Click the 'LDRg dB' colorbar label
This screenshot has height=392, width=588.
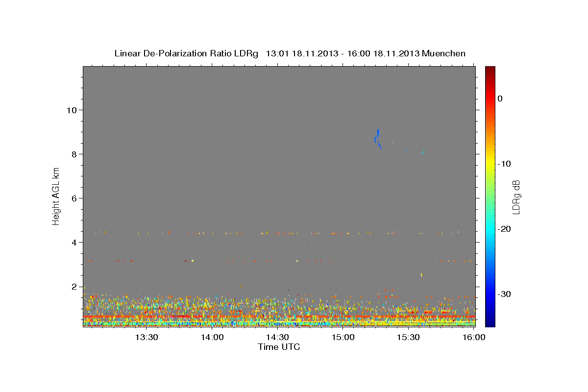516,197
